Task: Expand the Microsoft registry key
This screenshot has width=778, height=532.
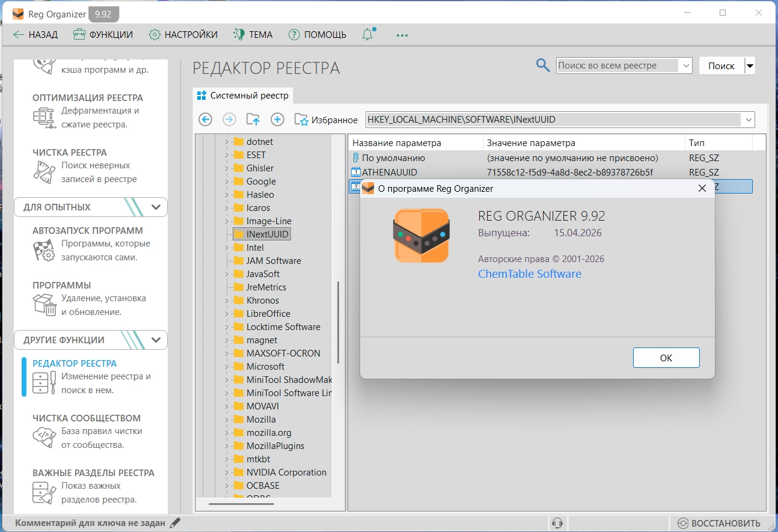Action: [227, 367]
